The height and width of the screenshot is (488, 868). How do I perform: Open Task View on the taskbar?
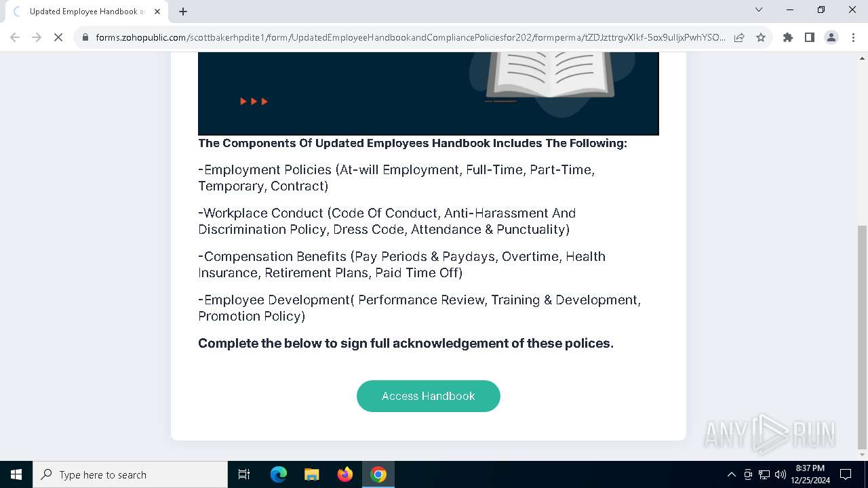pos(244,474)
